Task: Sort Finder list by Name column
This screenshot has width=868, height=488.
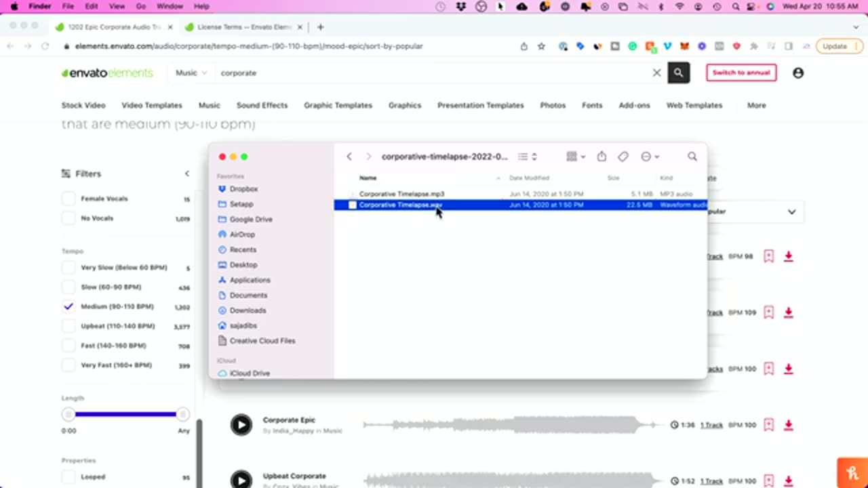Action: [368, 178]
